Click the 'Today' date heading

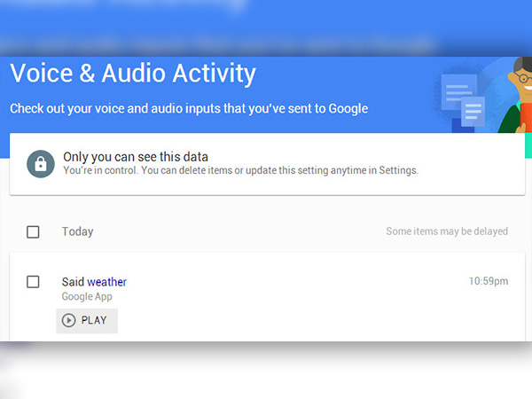point(77,231)
